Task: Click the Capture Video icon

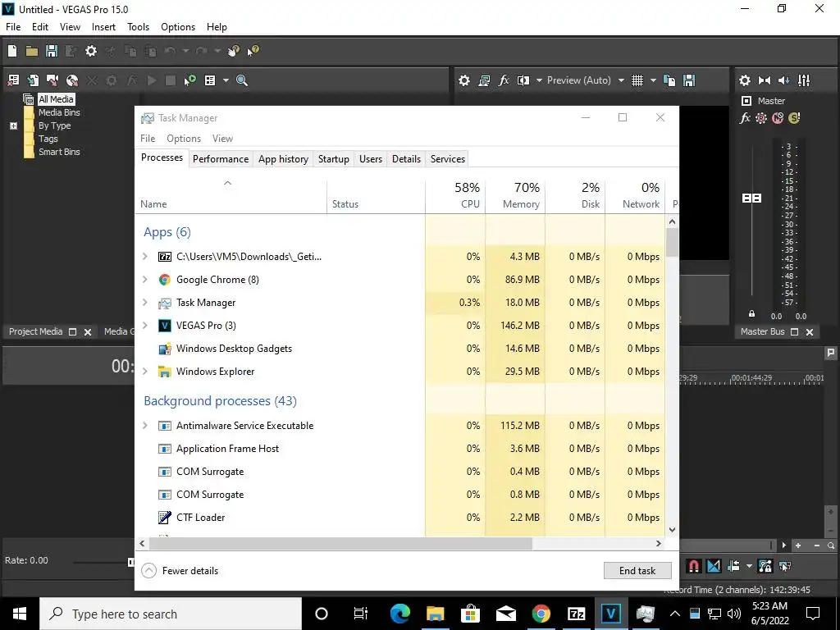Action: tap(52, 80)
